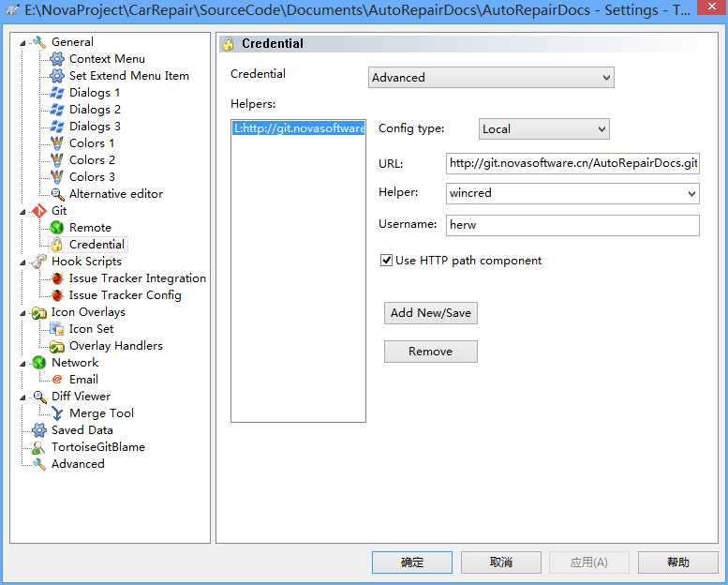Image resolution: width=728 pixels, height=585 pixels.
Task: Click the Context Menu gear icon
Action: coord(56,59)
